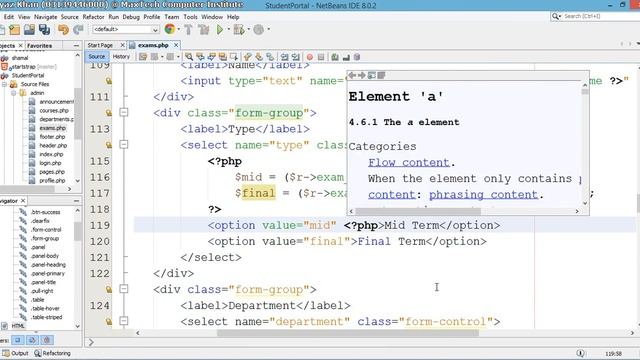The width and height of the screenshot is (640, 360).
Task: Redo the last undone edit
Action: (x=78, y=29)
